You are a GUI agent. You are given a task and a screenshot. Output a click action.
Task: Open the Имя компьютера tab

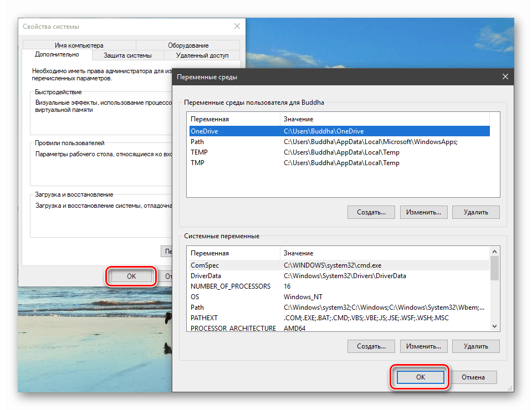(79, 45)
